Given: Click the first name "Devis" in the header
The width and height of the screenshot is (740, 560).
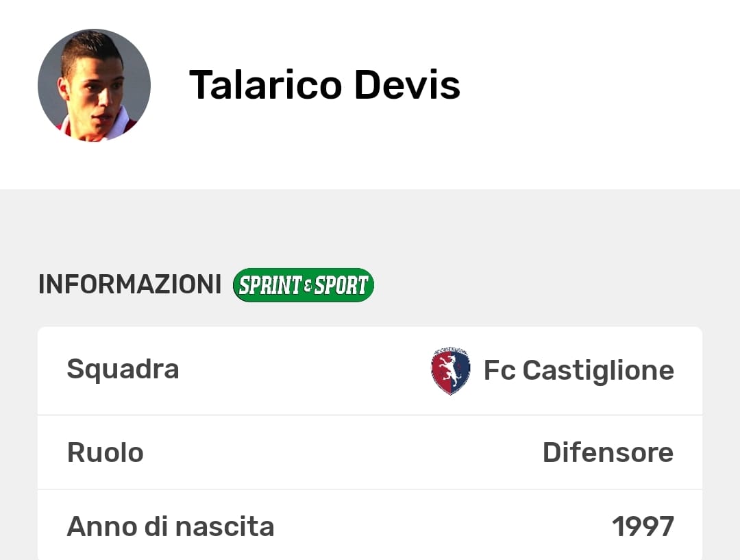Looking at the screenshot, I should [407, 85].
